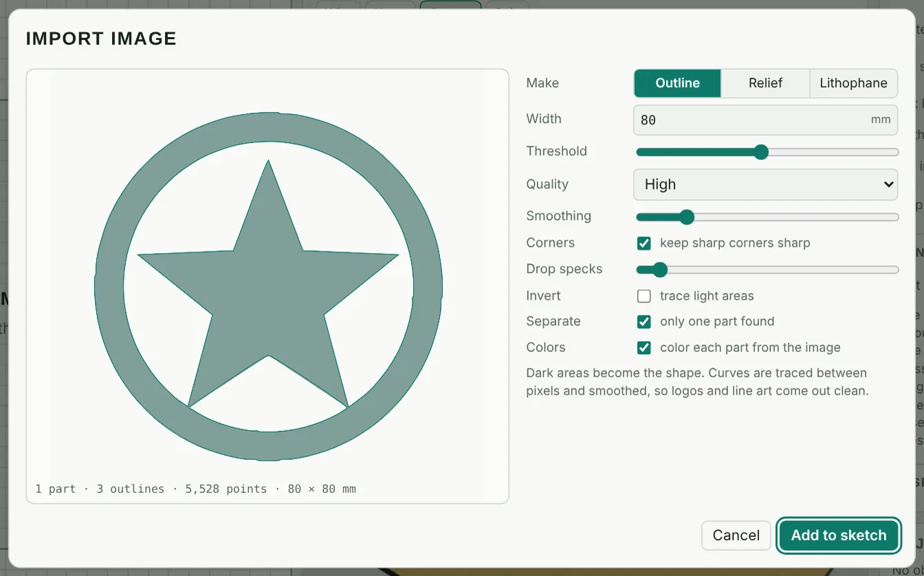Click the Drop specks label text
Viewport: 924px width, 576px height.
(564, 269)
